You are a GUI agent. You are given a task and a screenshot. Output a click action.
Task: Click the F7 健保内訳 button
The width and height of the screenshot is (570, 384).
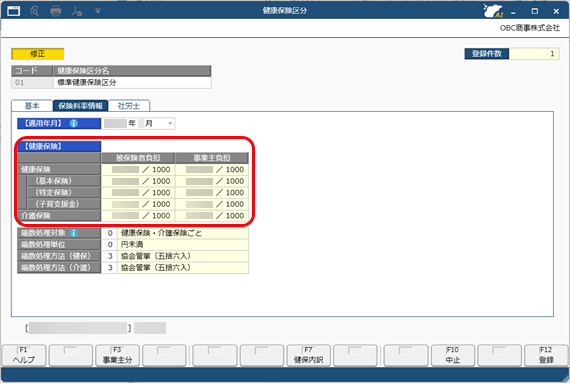pyautogui.click(x=309, y=355)
